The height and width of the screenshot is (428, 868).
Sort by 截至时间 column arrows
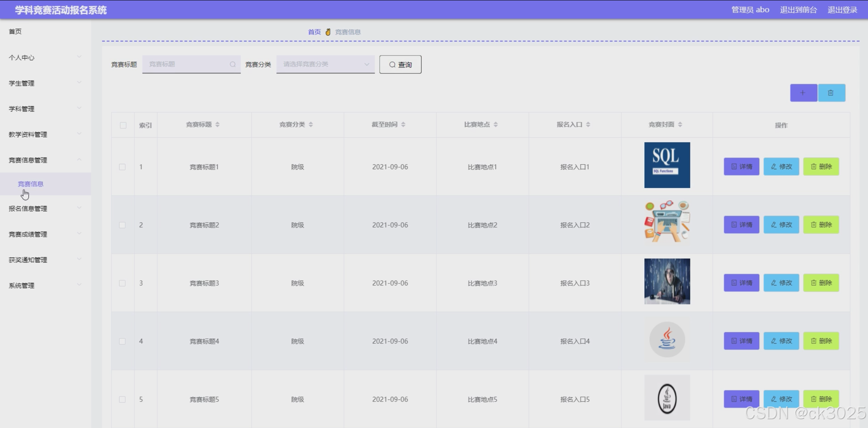(403, 125)
